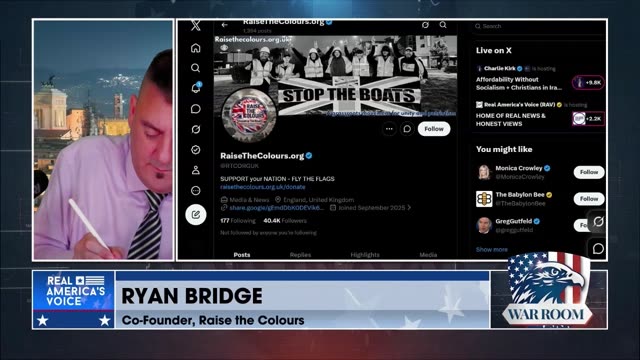Click 177 Following count
640x360 pixels.
(238, 221)
